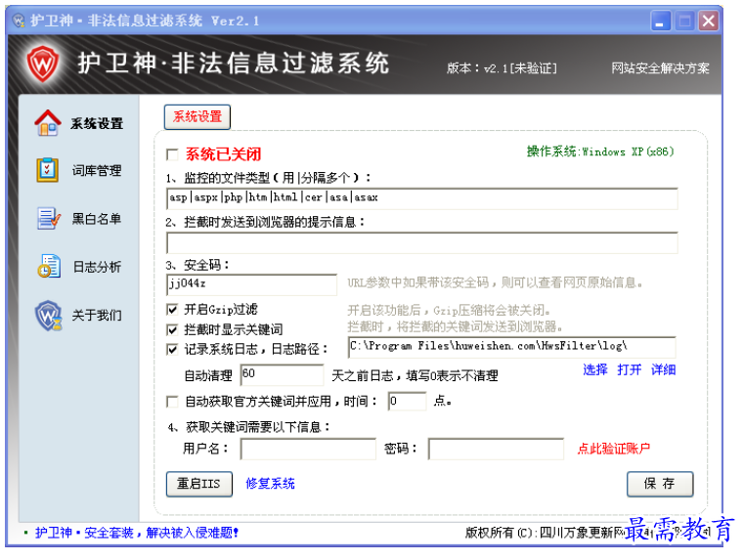Close the application window

(709, 22)
